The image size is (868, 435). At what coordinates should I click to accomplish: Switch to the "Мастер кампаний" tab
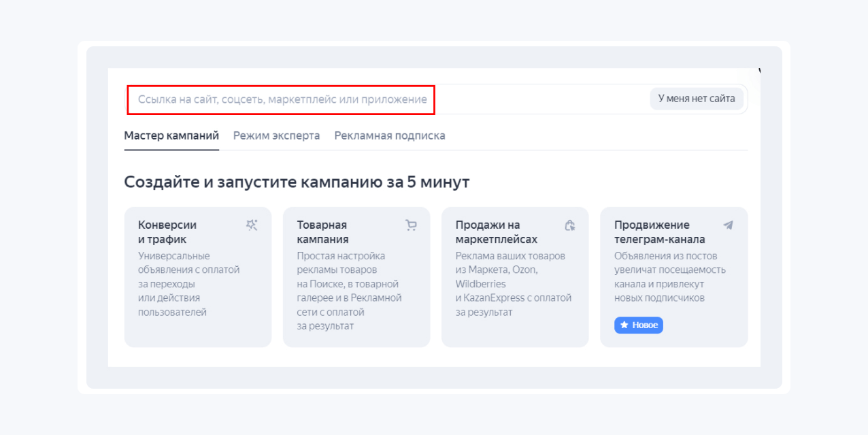(171, 135)
